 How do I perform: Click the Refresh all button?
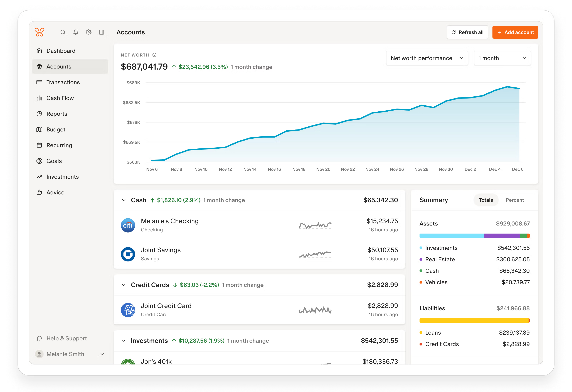coord(467,32)
